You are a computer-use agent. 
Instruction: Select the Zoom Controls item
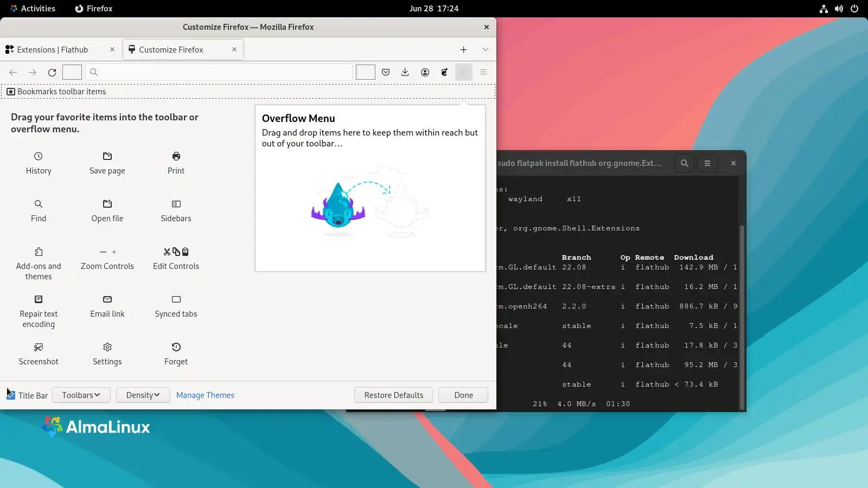107,259
